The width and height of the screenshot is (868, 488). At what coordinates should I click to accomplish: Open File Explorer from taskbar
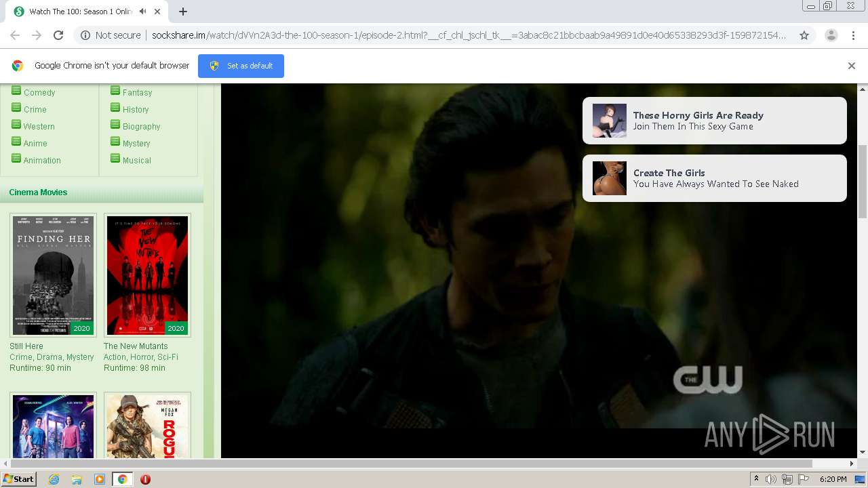(x=77, y=479)
